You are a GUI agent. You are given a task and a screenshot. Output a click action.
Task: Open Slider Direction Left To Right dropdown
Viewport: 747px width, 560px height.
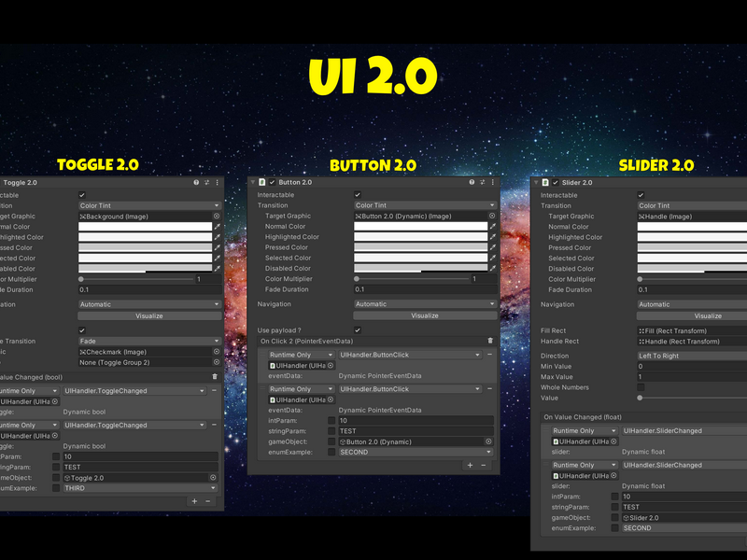click(x=692, y=356)
